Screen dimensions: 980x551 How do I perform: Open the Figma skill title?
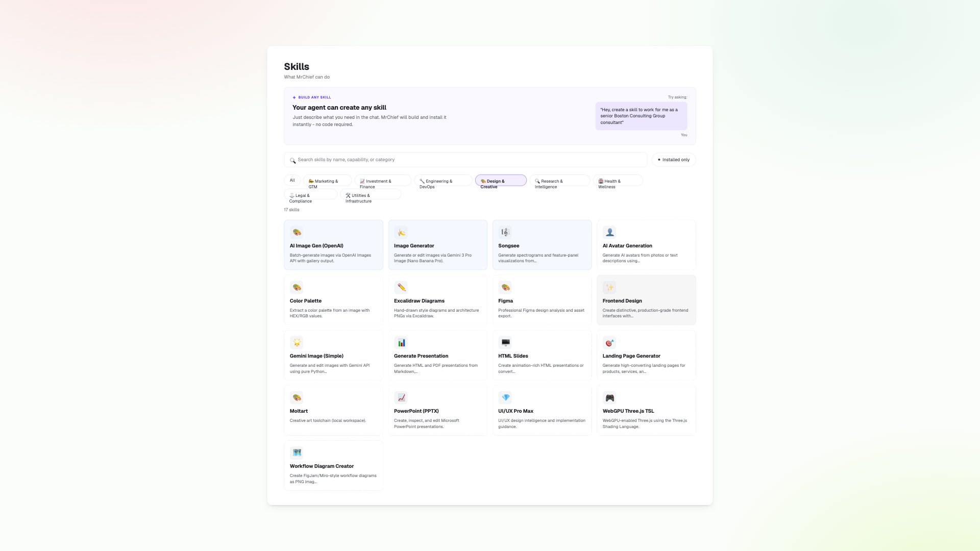pyautogui.click(x=505, y=301)
